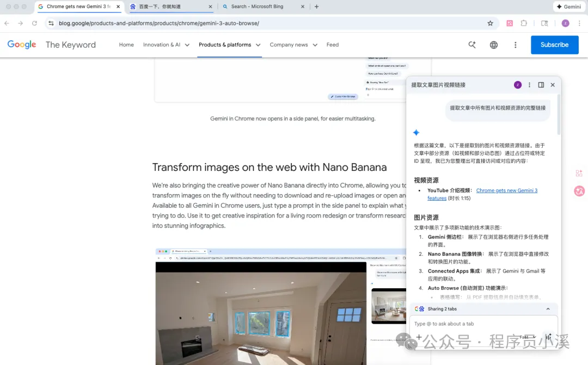This screenshot has width=588, height=365.
Task: Open site information icon in address bar
Action: coord(51,23)
